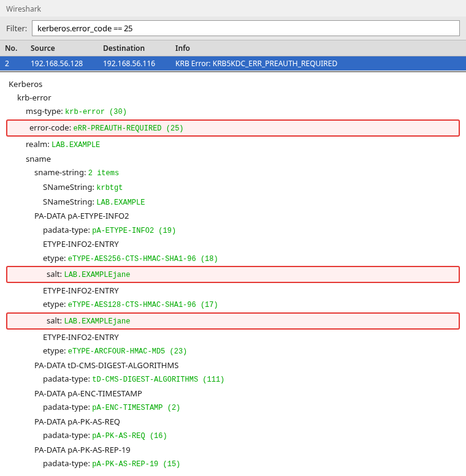Image resolution: width=466 pixels, height=476 pixels.
Task: Select PA-DATA pA-ENC-TIMESTAMP node
Action: pyautogui.click(x=88, y=394)
